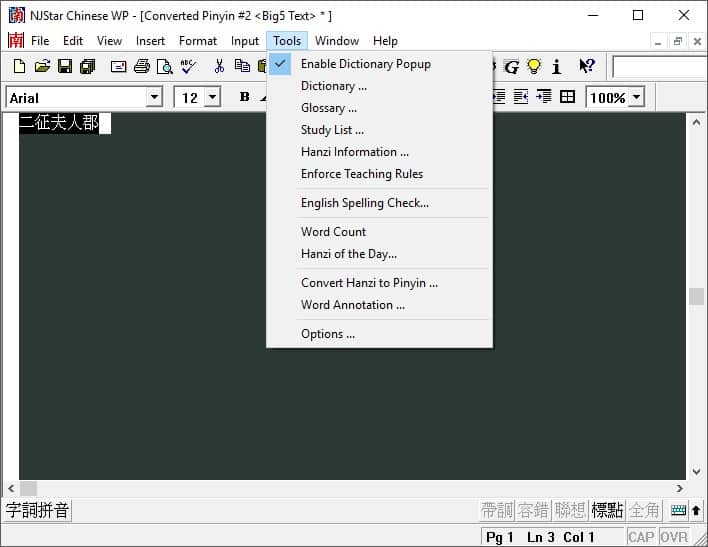Click the Save All stacked disks icon
This screenshot has height=547, width=708.
tap(88, 66)
